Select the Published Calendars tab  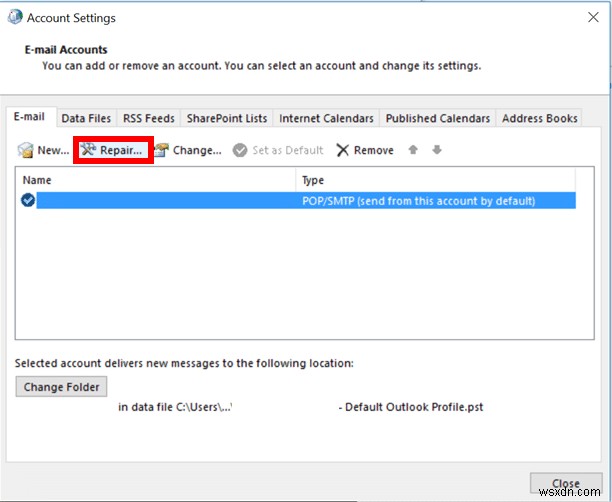coord(438,118)
